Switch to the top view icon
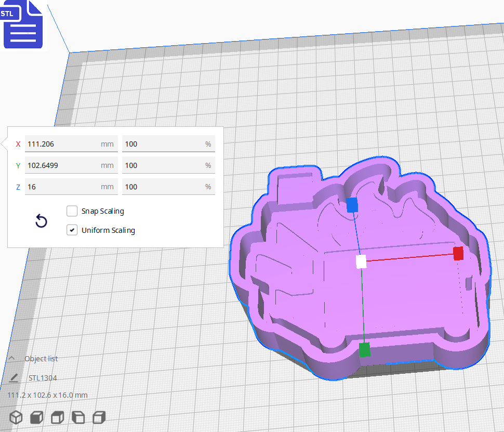 [57, 417]
